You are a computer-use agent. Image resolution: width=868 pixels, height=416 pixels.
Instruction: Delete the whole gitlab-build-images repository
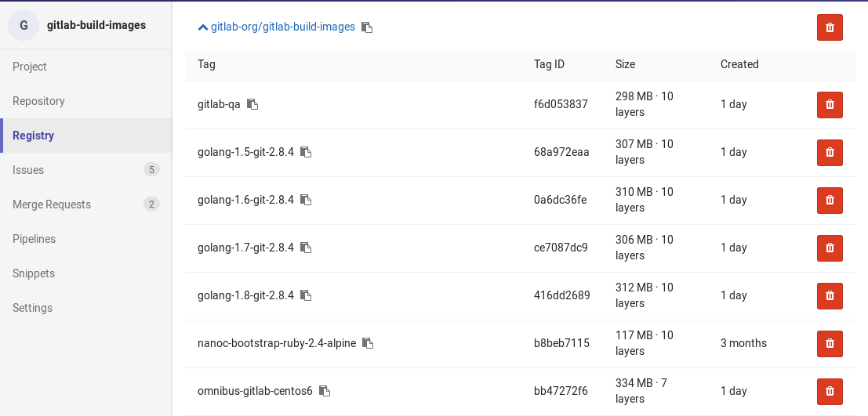[x=830, y=27]
